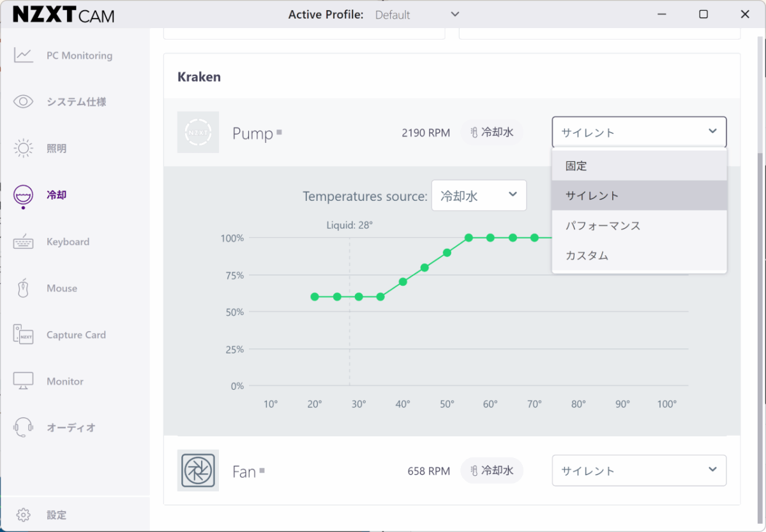Open the Fan サイレント mode dropdown

pyautogui.click(x=639, y=471)
